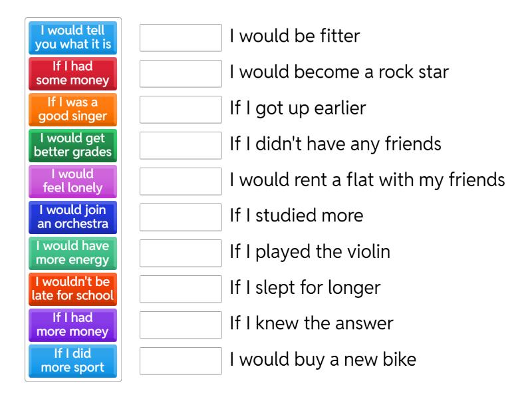Select the blank box for 'If I knew the answer'
The width and height of the screenshot is (532, 399).
[x=181, y=325]
